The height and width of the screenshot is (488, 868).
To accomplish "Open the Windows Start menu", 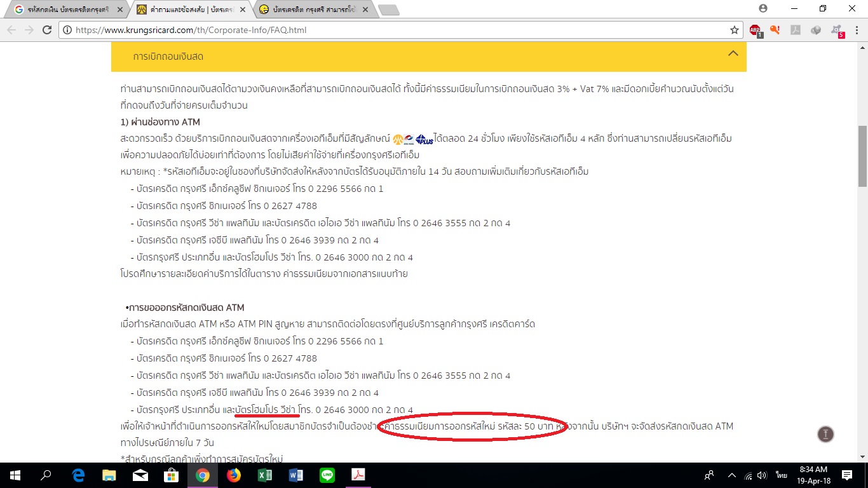I will [15, 475].
